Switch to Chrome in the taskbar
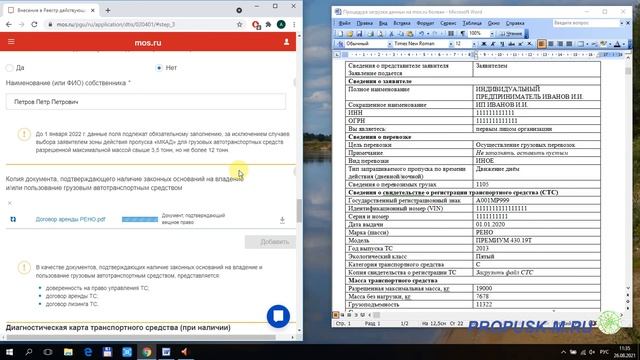Image resolution: width=640 pixels, height=360 pixels. tap(147, 352)
